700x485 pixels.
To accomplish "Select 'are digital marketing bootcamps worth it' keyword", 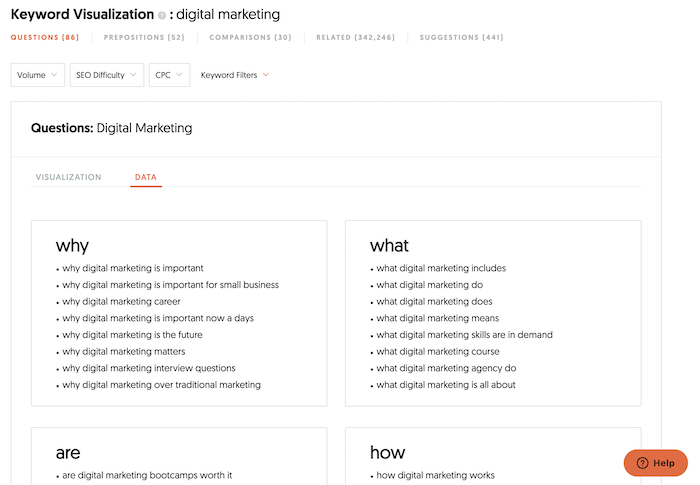I will [x=147, y=475].
